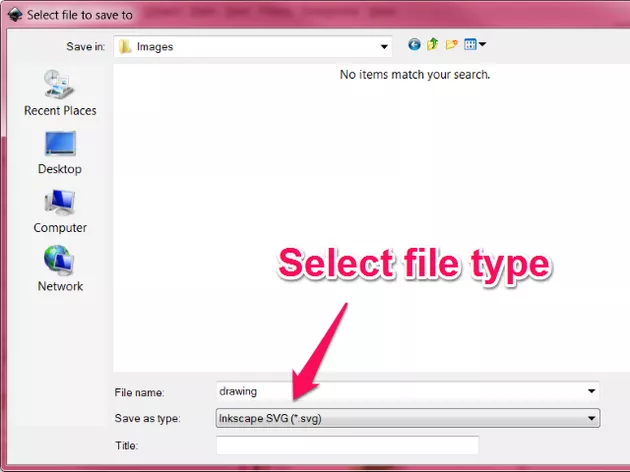
Task: Click the Network label in the sidebar
Action: (x=60, y=286)
